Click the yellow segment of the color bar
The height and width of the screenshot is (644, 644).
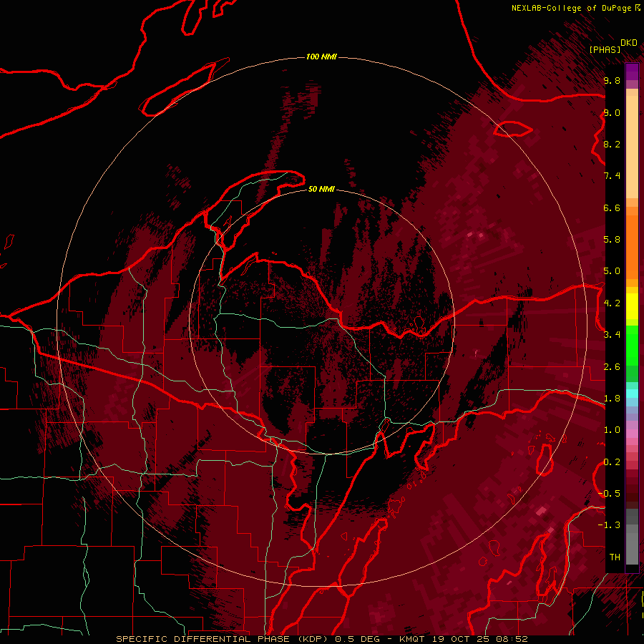[x=632, y=306]
